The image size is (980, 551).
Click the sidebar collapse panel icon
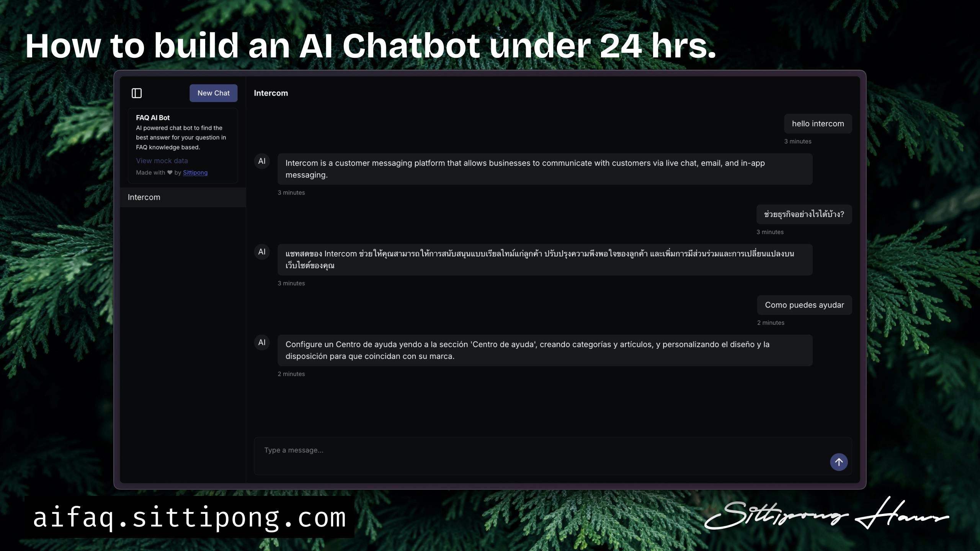point(137,92)
